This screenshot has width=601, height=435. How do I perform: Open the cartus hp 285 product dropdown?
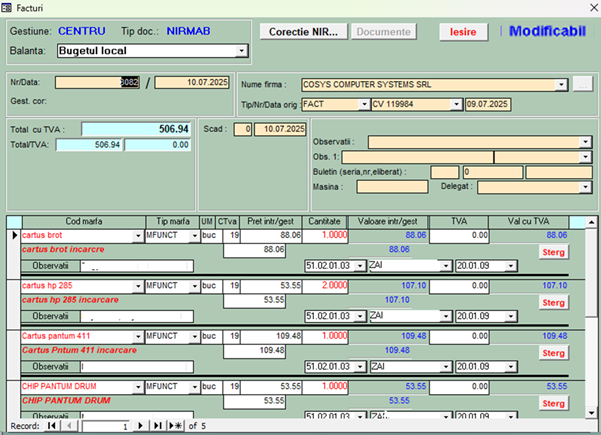point(137,285)
